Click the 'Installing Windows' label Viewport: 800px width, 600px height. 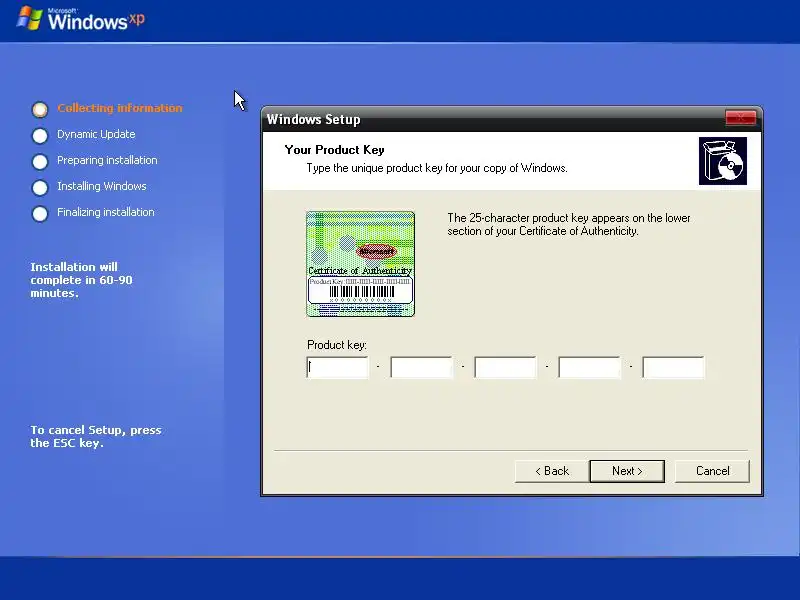(102, 186)
